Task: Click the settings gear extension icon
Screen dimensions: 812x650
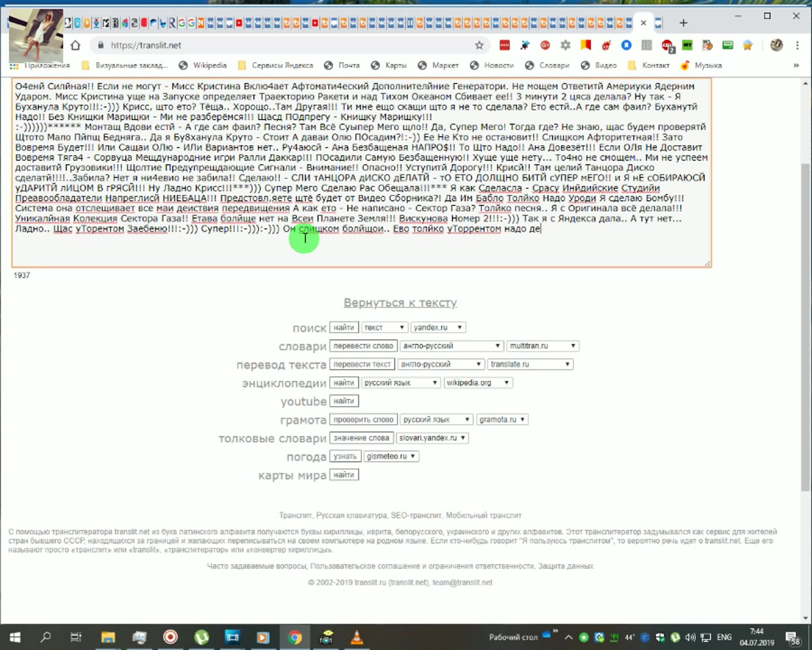Action: pos(565,46)
